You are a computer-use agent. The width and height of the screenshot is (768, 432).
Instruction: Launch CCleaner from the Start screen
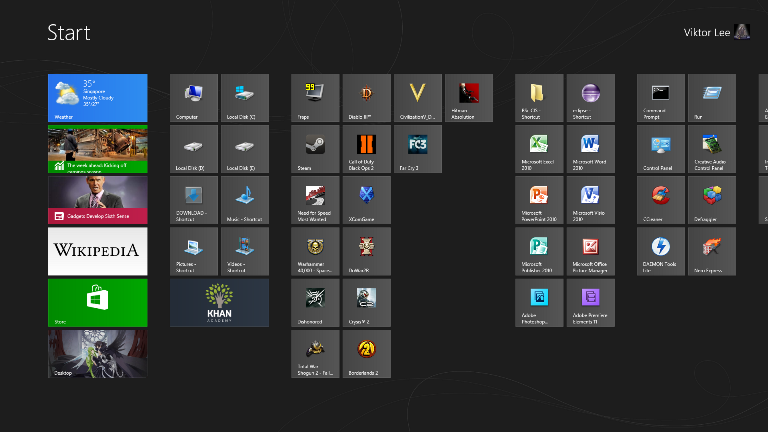point(661,200)
